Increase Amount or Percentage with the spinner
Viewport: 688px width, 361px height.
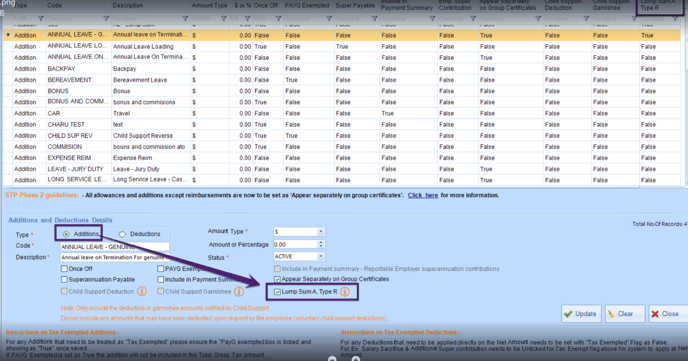click(x=321, y=242)
